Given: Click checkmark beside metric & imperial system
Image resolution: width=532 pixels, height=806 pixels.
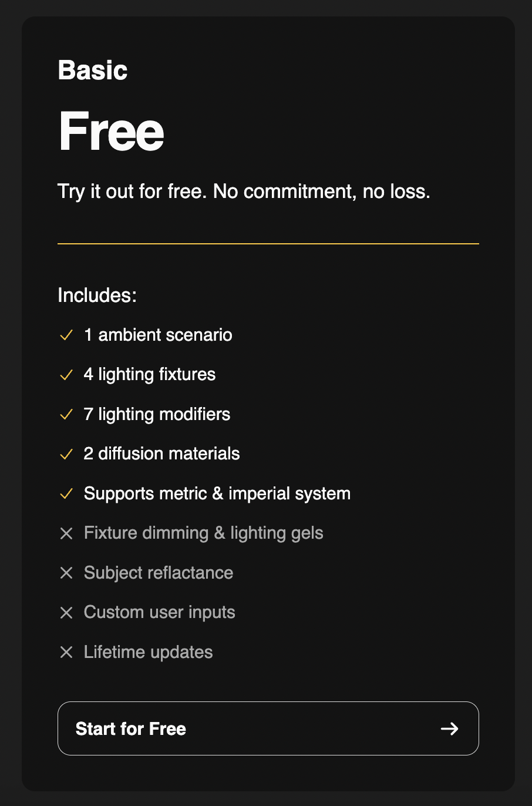Looking at the screenshot, I should pos(66,494).
